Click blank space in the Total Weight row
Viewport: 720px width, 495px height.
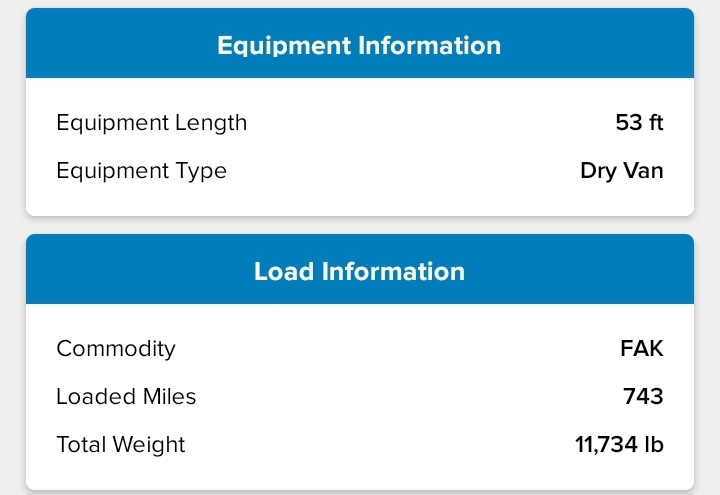coord(380,445)
